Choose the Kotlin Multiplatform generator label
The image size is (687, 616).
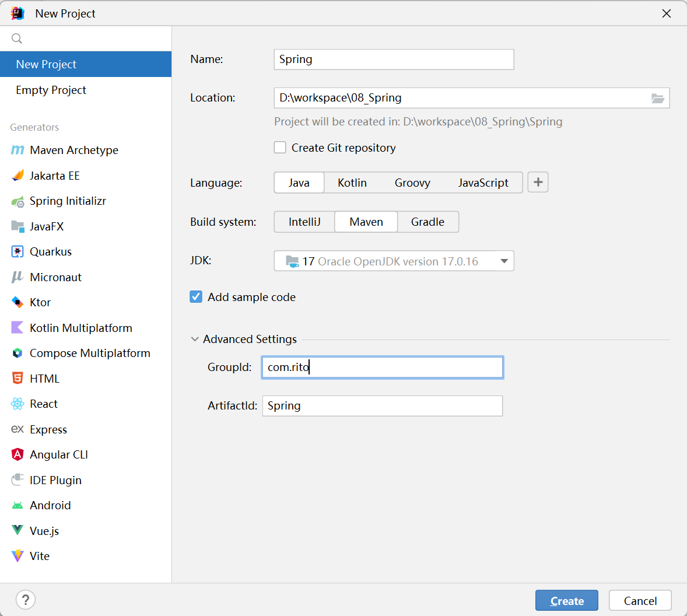click(x=81, y=328)
